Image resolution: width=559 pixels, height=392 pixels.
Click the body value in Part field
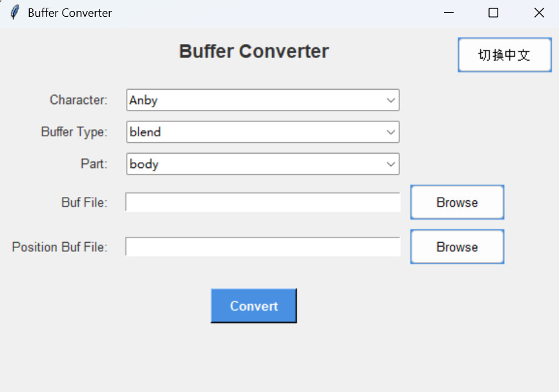(x=144, y=164)
